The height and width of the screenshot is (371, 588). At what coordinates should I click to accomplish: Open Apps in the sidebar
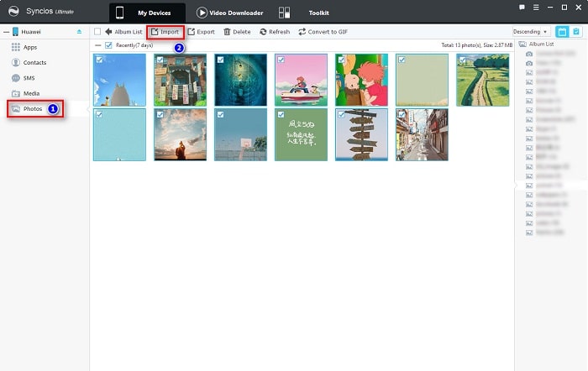29,47
